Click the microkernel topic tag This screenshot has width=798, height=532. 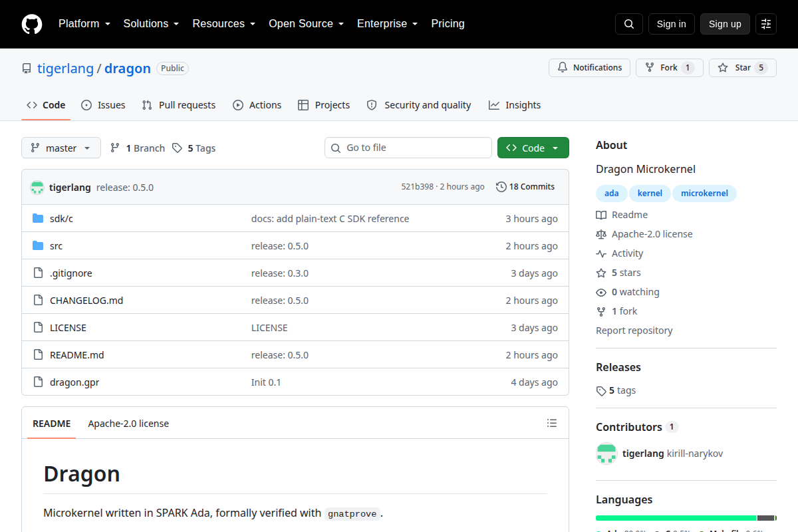click(704, 194)
